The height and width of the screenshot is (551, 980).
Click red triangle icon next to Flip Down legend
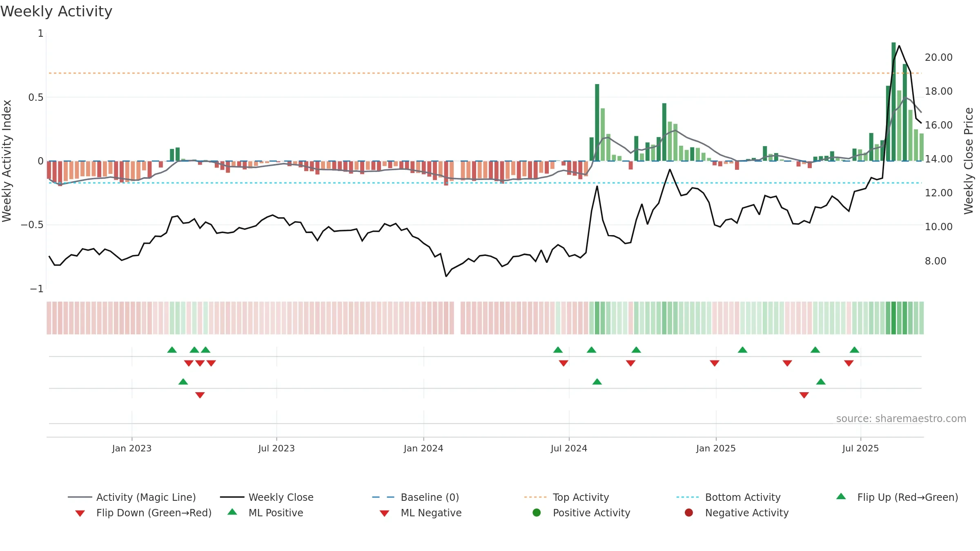click(x=80, y=513)
